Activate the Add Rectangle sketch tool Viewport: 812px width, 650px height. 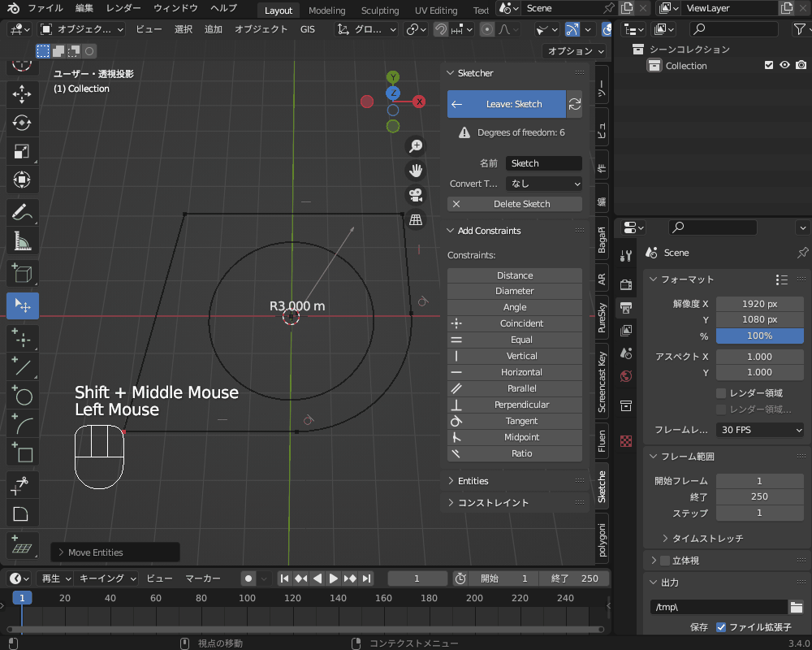click(21, 453)
